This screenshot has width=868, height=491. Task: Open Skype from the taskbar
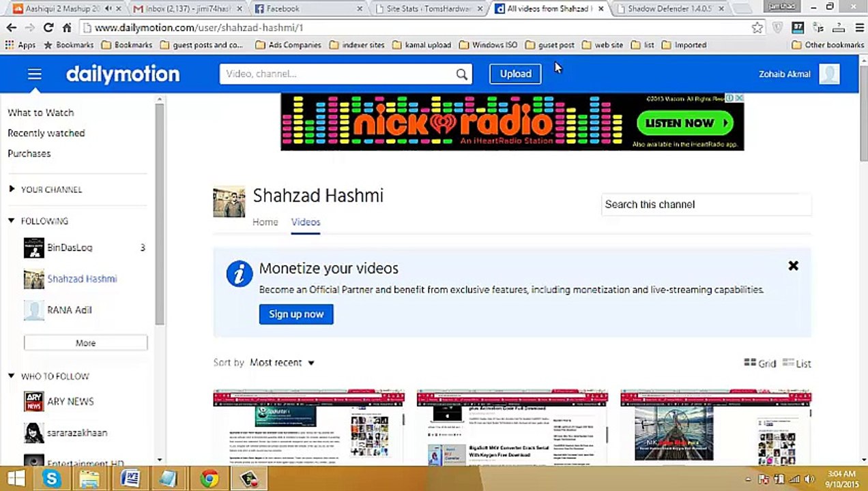pos(51,479)
